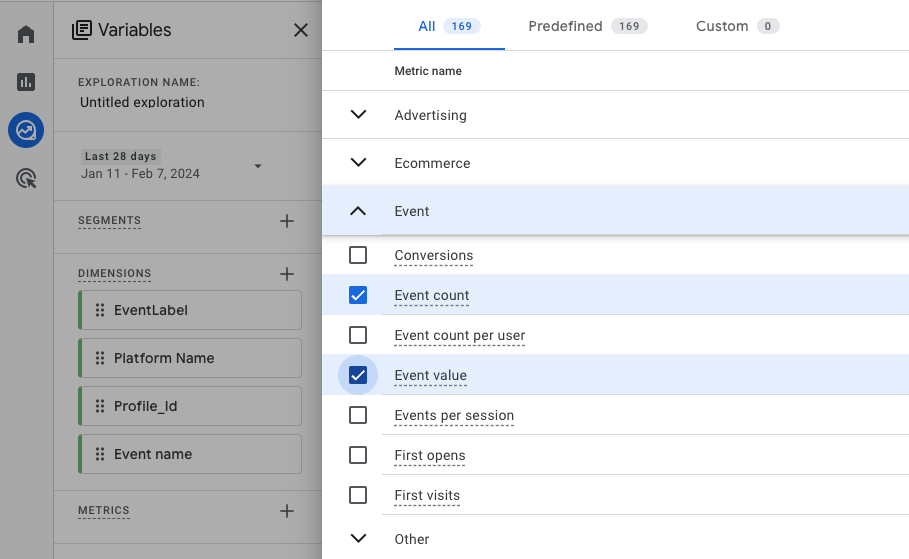The height and width of the screenshot is (559, 909).
Task: Open the Reports bar chart icon
Action: (26, 82)
